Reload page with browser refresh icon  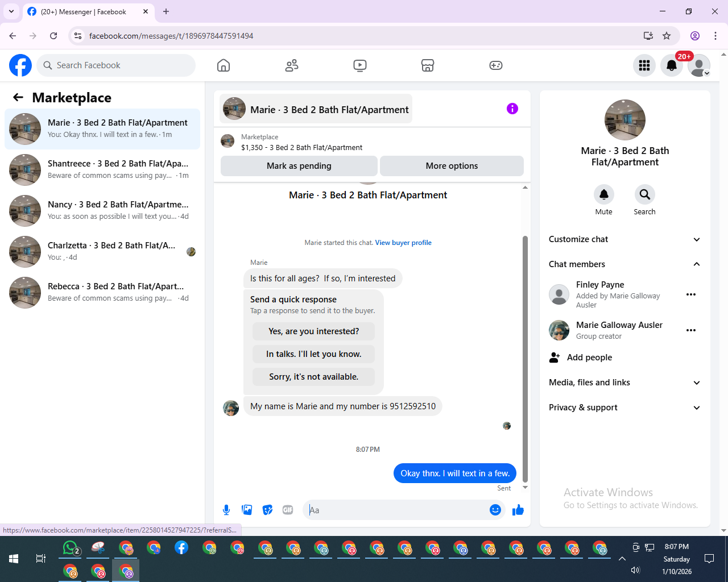coord(53,36)
